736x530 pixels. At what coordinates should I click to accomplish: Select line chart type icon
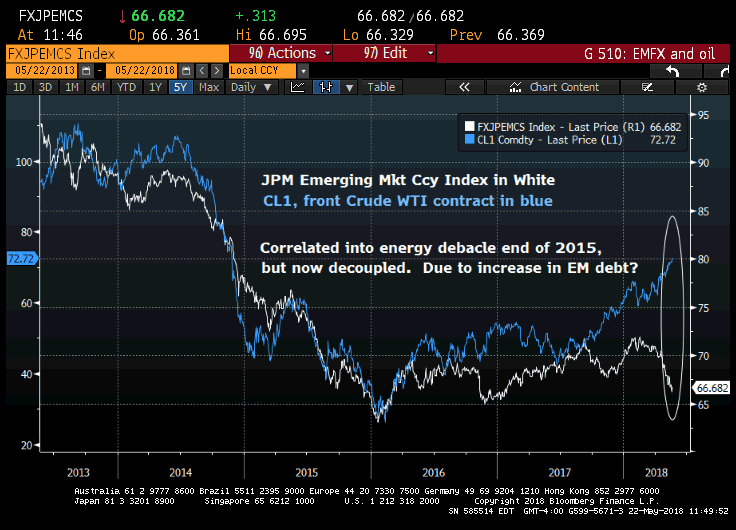pyautogui.click(x=298, y=87)
